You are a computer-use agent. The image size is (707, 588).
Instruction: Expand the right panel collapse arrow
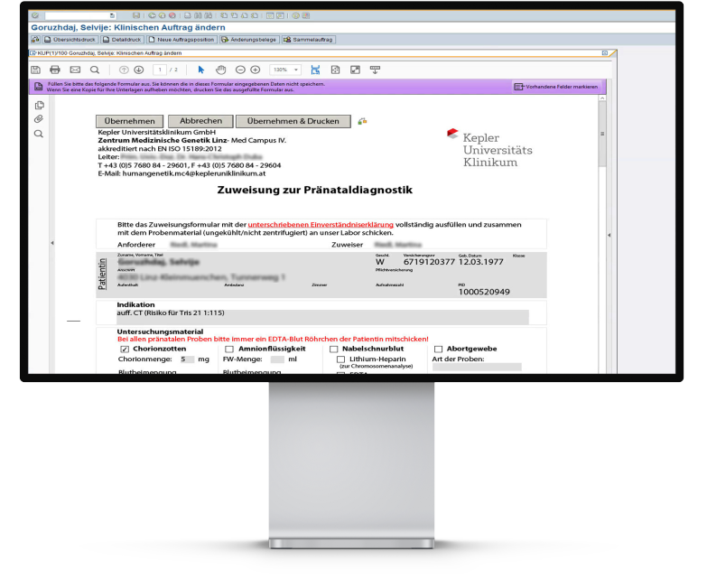click(x=609, y=235)
